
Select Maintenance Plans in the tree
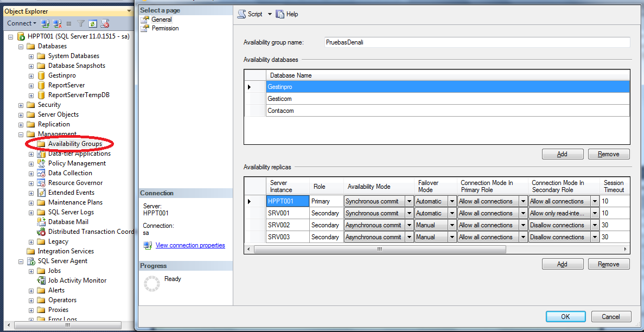coord(75,202)
